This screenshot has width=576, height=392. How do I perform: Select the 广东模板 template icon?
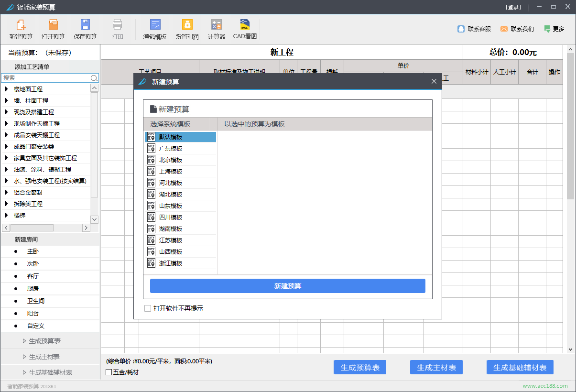pyautogui.click(x=152, y=148)
